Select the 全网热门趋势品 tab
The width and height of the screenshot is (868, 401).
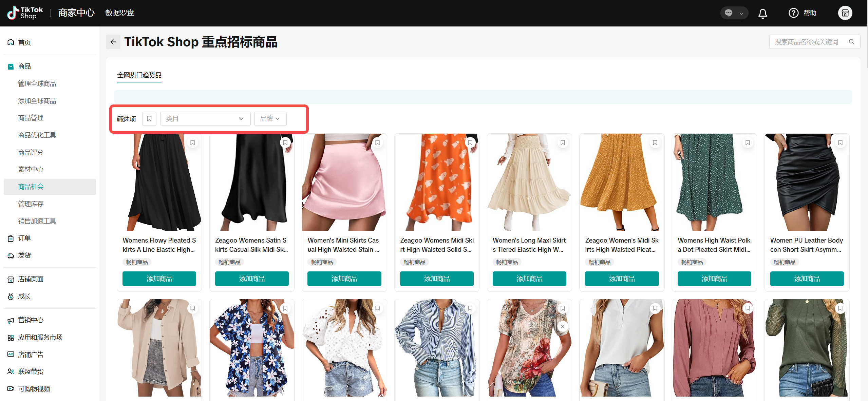(139, 75)
